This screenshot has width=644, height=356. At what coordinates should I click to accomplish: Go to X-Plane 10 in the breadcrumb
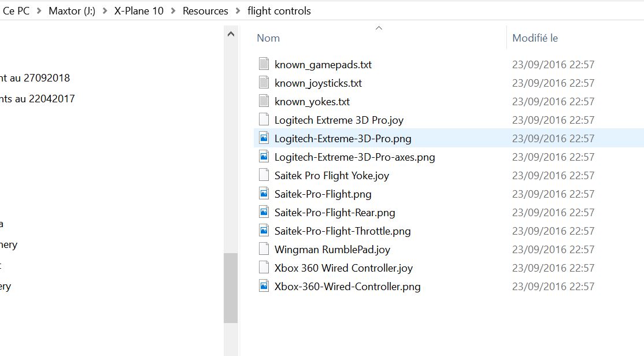click(x=139, y=10)
